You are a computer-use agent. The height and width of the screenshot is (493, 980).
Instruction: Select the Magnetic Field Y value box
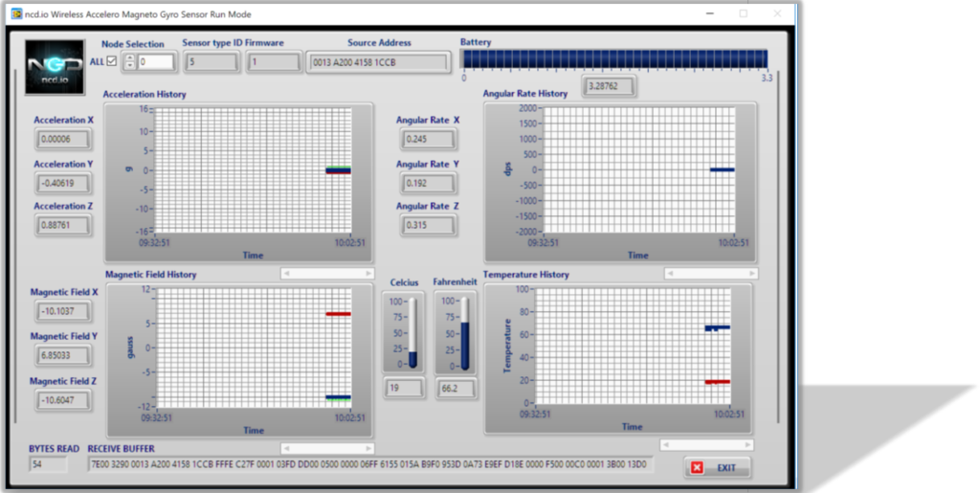pos(65,355)
